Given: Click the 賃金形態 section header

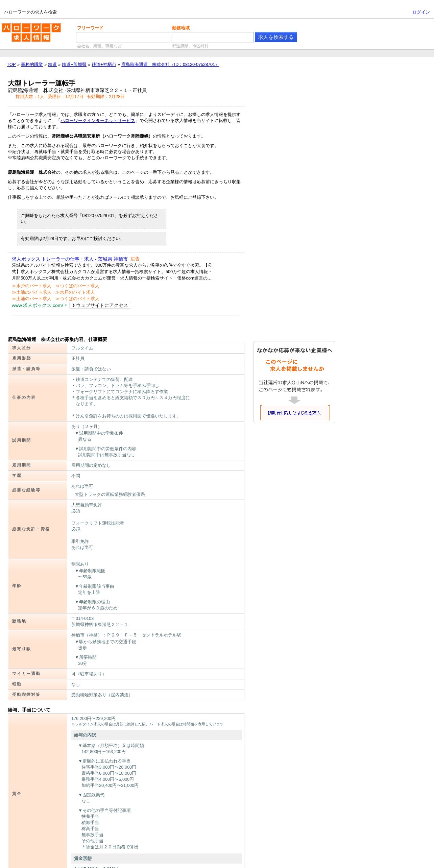Looking at the screenshot, I should pos(156,859).
